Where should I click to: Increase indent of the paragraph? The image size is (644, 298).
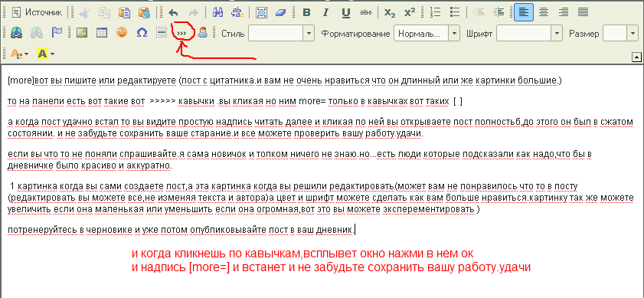click(x=499, y=12)
